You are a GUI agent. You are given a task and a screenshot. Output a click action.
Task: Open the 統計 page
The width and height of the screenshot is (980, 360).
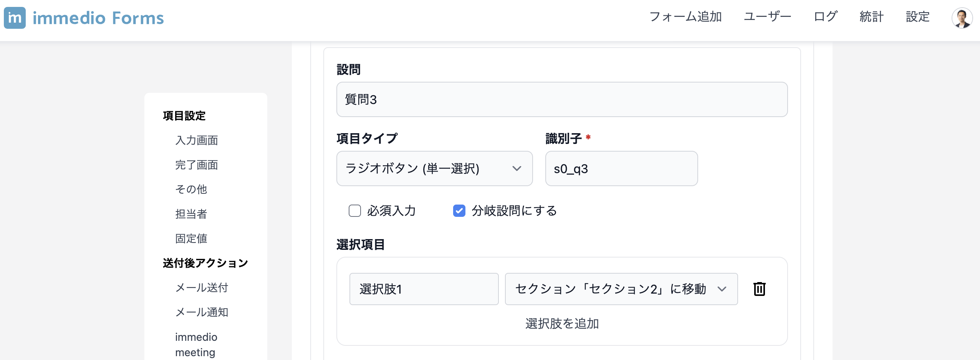point(871,17)
